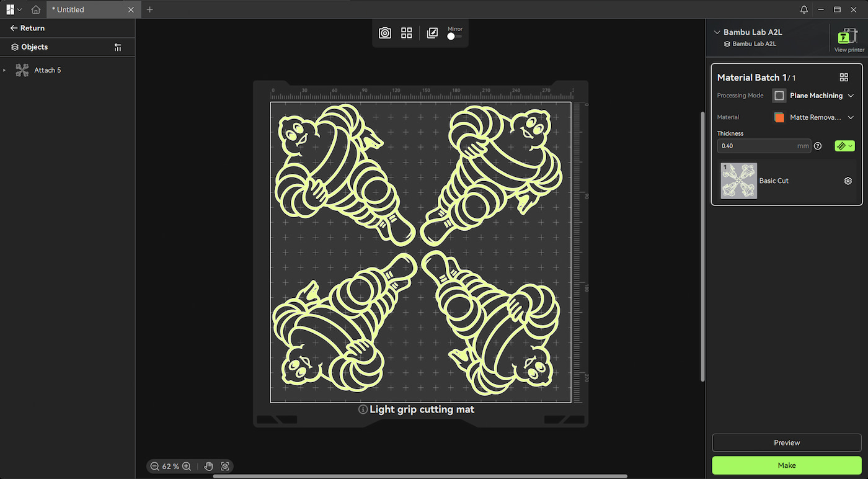Viewport: 868px width, 479px height.
Task: Click the camera capture icon in canvas toolbar
Action: pyautogui.click(x=385, y=33)
